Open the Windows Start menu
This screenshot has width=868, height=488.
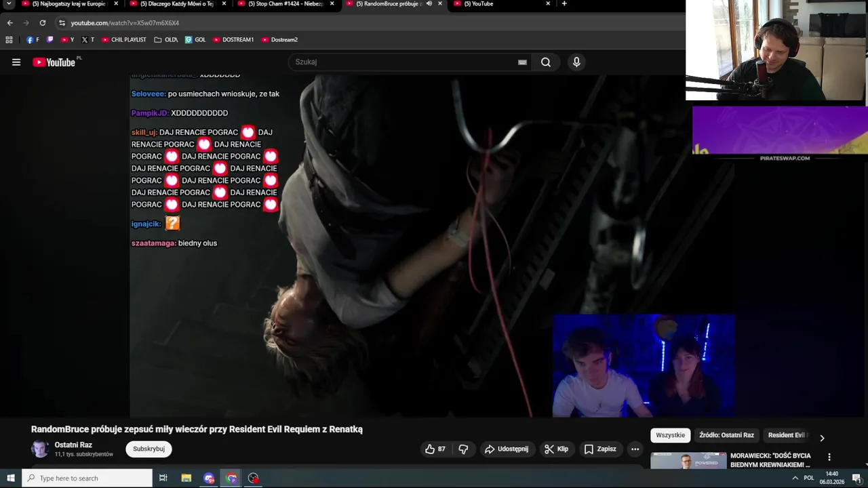[10, 478]
